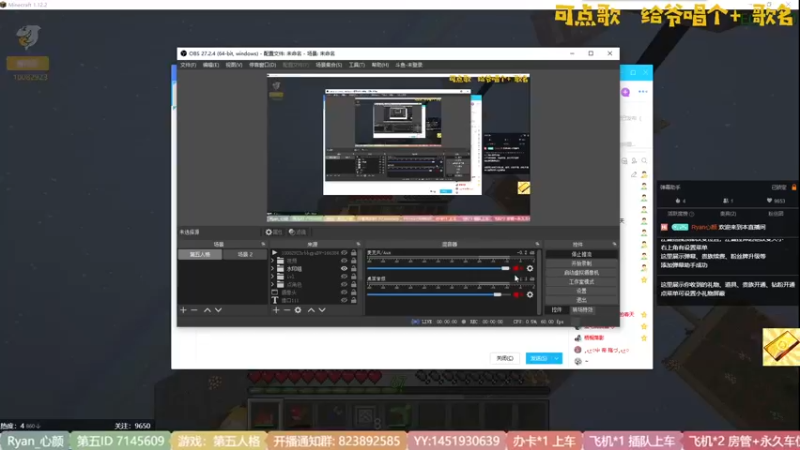Screen dimensions: 800x450
Task: Toggle lock for 水印组 source
Action: (x=354, y=269)
